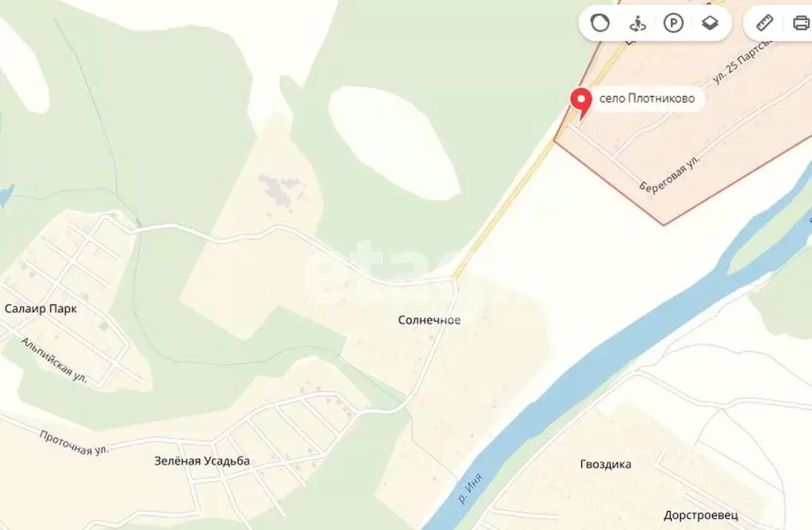This screenshot has width=812, height=530.
Task: Toggle the traffic layer circle icon
Action: (600, 23)
